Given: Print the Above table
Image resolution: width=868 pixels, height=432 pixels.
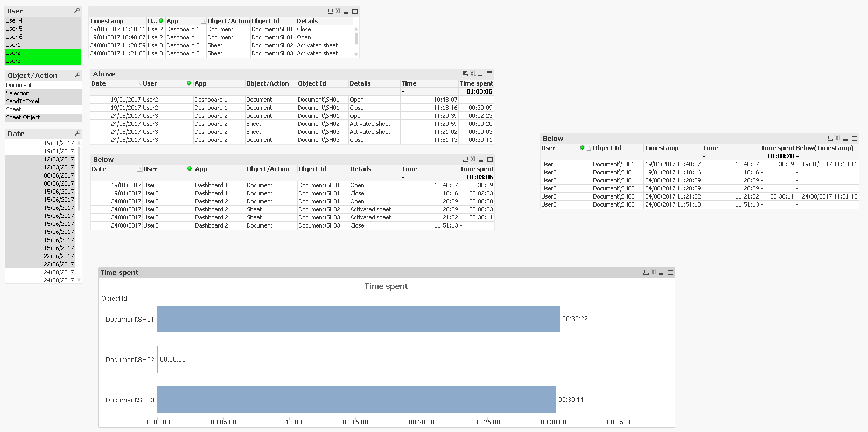Looking at the screenshot, I should [x=465, y=74].
